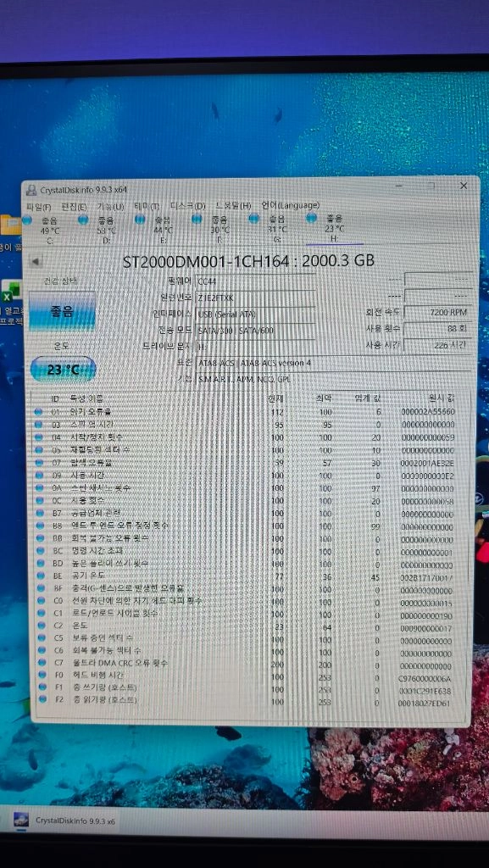Click the power-on count field 88 회
Viewport: 489px width, 868px height.
pyautogui.click(x=439, y=328)
